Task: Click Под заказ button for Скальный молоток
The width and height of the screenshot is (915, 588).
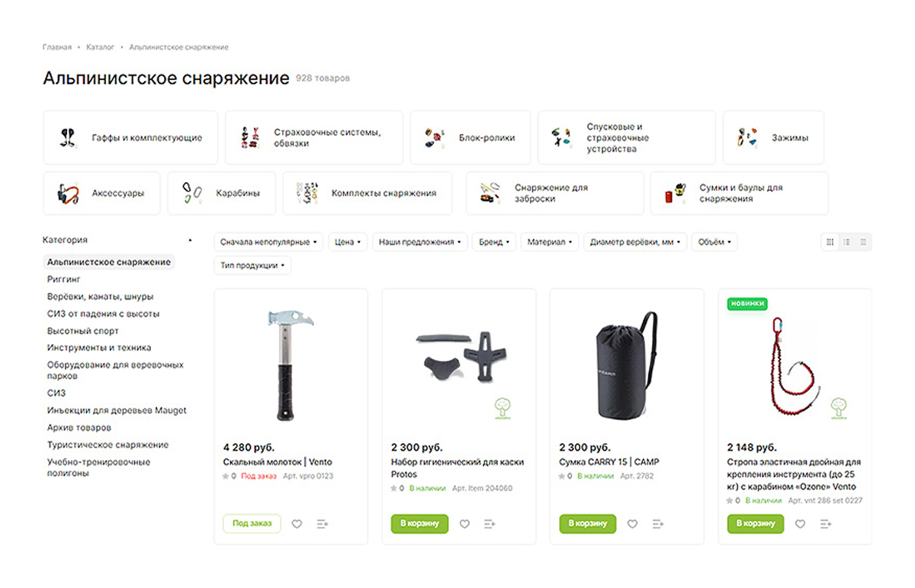Action: (252, 524)
